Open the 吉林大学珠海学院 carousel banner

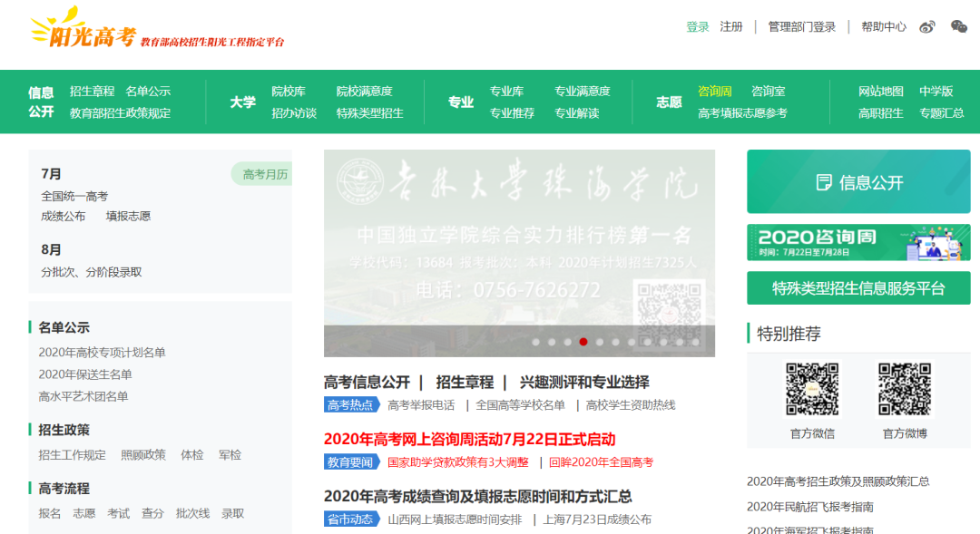click(x=519, y=253)
